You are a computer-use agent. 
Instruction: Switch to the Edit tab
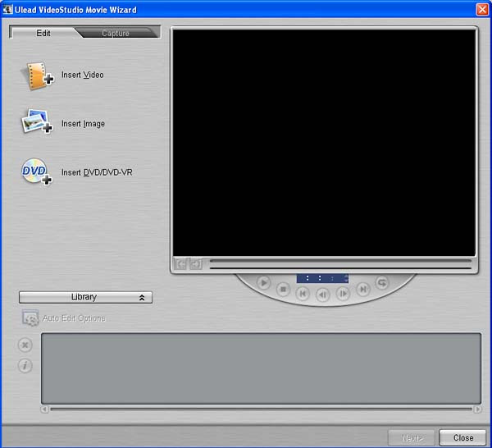(x=43, y=33)
